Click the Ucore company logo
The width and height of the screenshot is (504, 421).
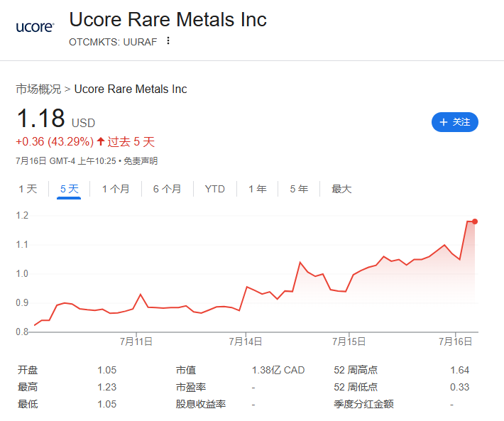[x=35, y=27]
